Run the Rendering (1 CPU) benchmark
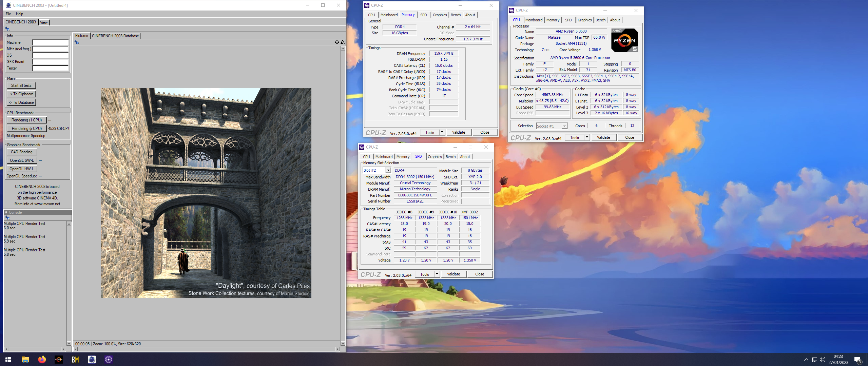The image size is (868, 366). click(27, 120)
